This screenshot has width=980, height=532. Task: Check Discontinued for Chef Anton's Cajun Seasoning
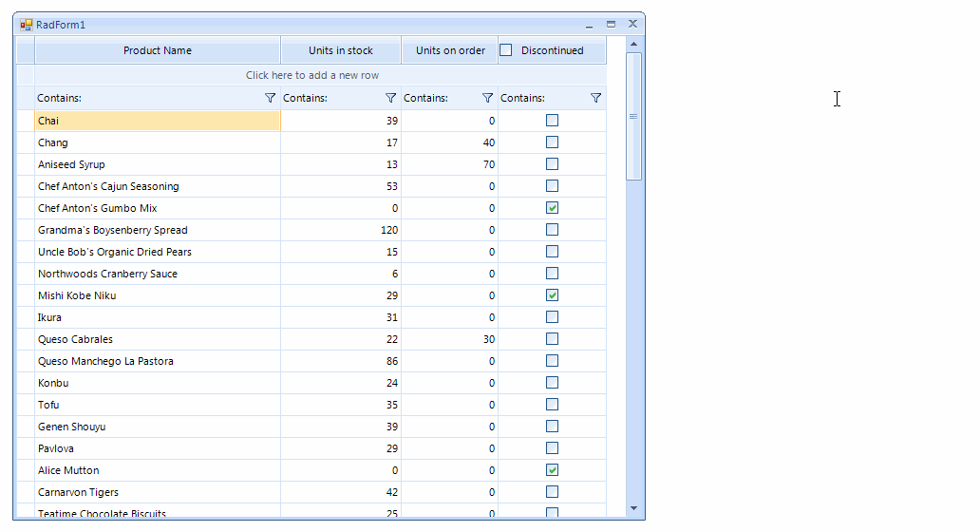pos(552,185)
